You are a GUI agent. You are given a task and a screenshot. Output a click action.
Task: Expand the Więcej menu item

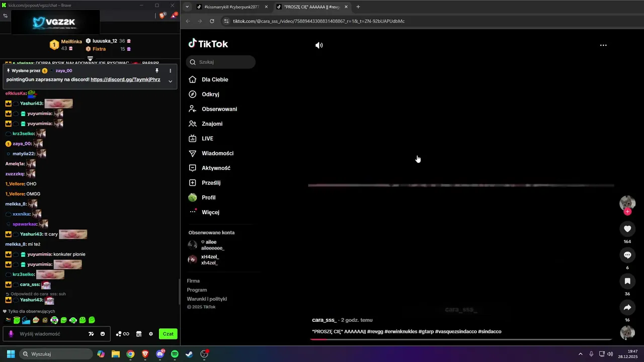coord(210,212)
